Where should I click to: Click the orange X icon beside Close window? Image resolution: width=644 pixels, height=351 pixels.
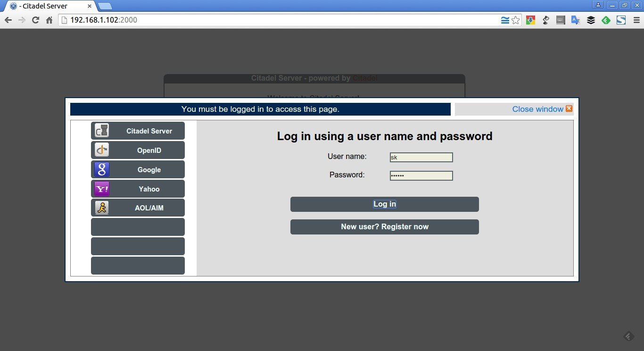569,109
